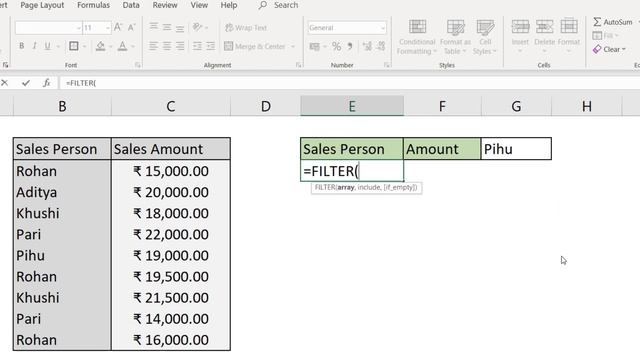Apply Top Align to cell

pos(153,27)
